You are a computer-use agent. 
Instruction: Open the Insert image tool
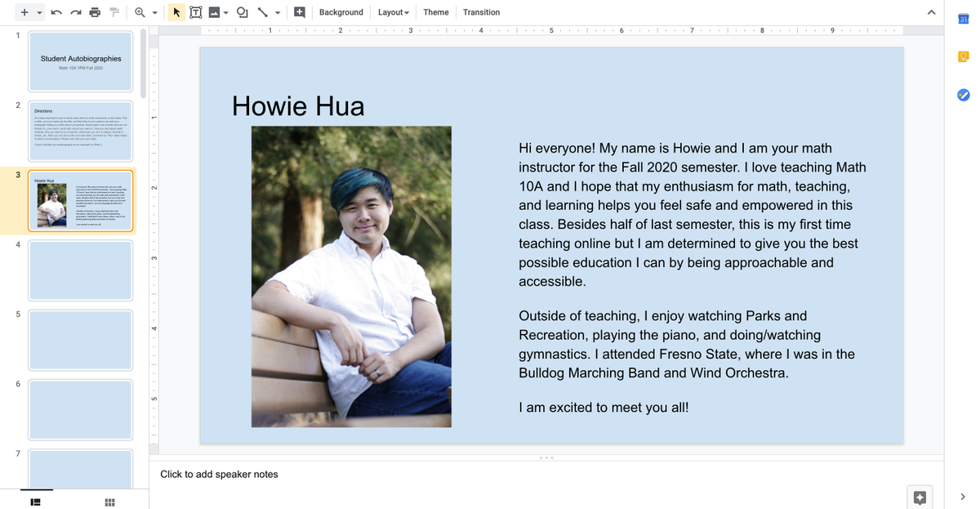214,11
